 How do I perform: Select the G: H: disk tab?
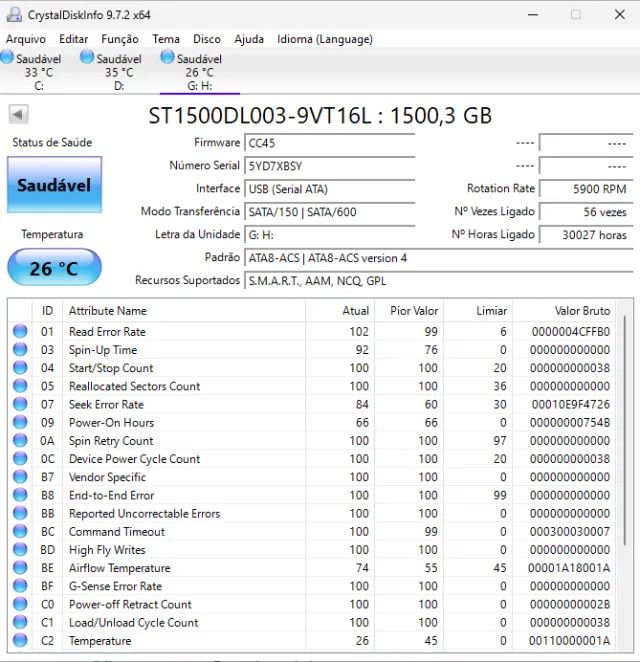[200, 71]
